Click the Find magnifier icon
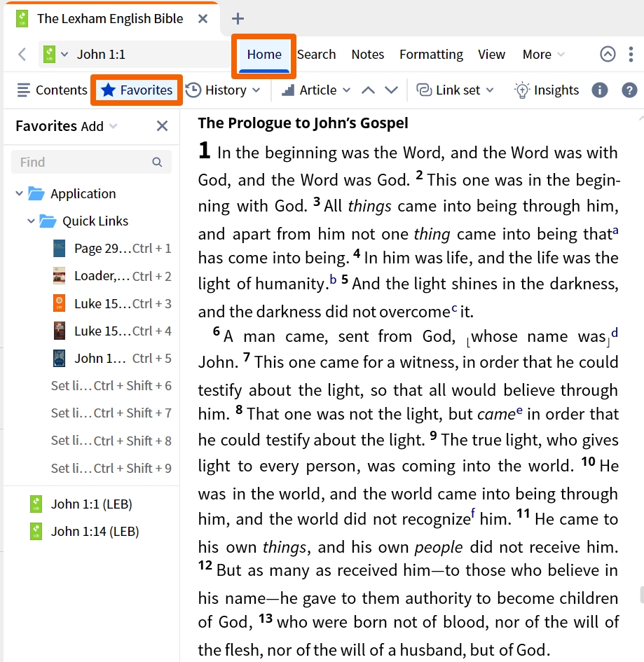Screen dimensions: 644x662 click(x=157, y=162)
